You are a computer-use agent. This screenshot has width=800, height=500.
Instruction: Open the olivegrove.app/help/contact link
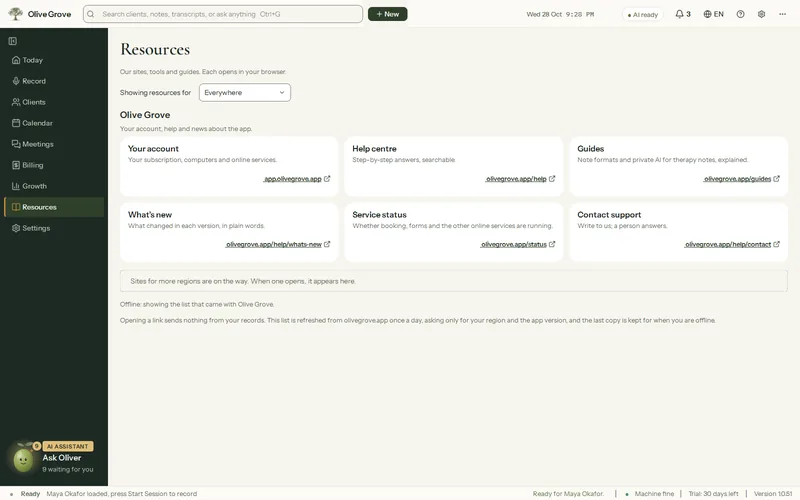pyautogui.click(x=728, y=244)
